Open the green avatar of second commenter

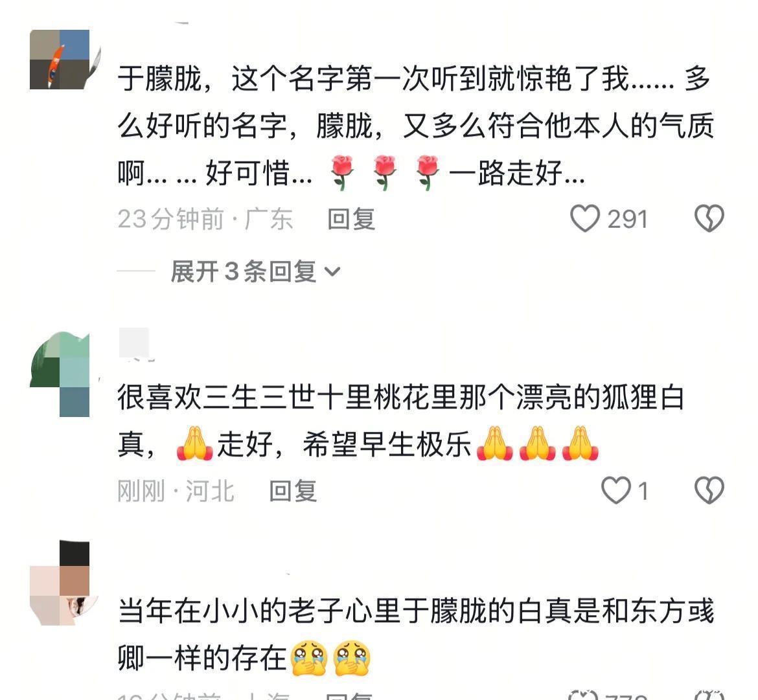[x=60, y=374]
